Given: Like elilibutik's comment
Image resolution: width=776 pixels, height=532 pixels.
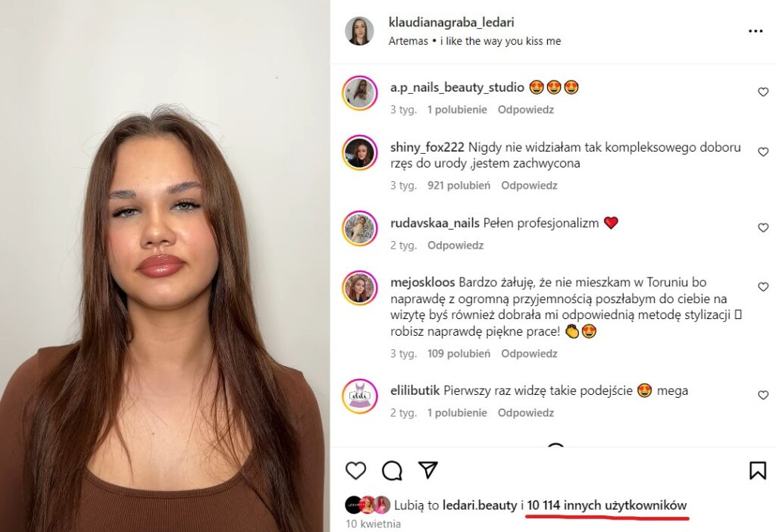Looking at the screenshot, I should (763, 396).
